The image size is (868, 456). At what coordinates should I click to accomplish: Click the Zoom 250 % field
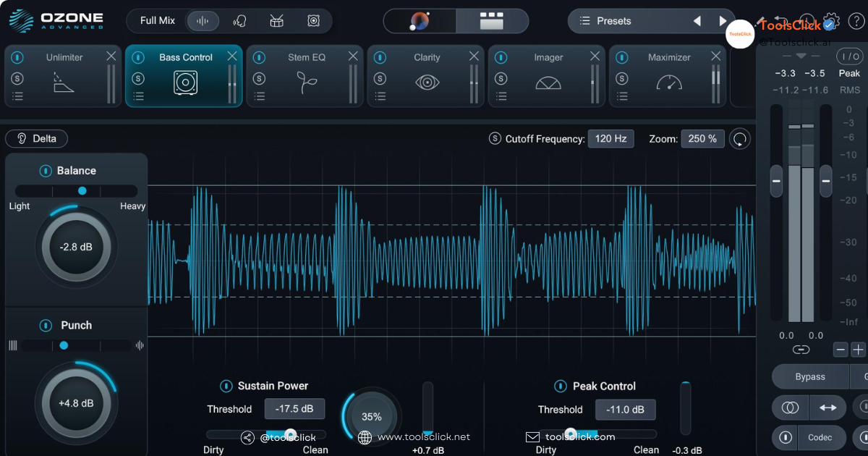(702, 138)
